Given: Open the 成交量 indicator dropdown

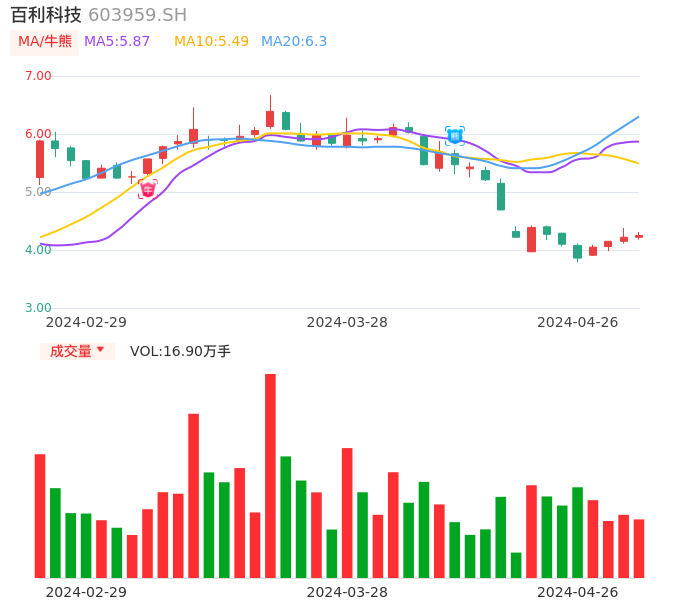Looking at the screenshot, I should tap(77, 351).
